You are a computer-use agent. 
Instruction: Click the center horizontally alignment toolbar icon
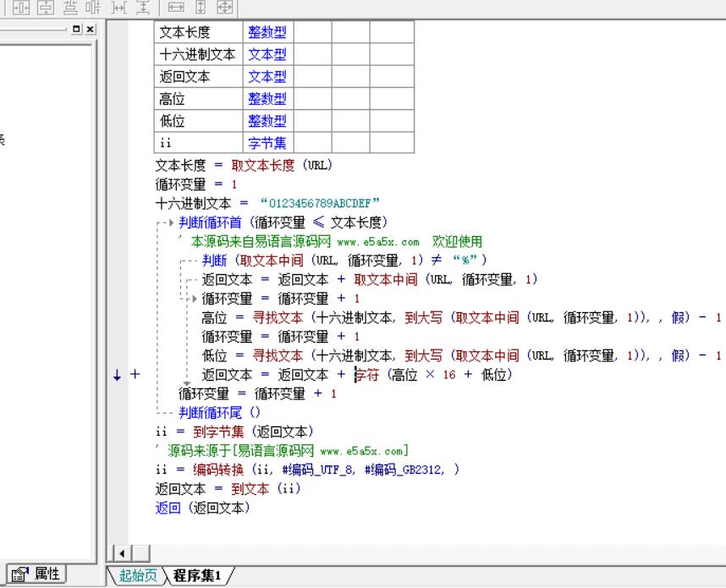[22, 8]
